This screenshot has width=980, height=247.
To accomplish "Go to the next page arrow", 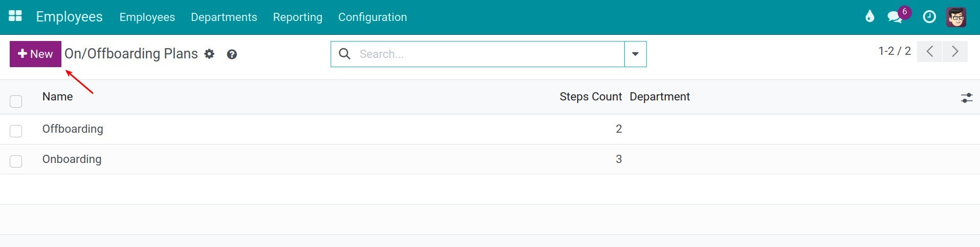I will tap(955, 51).
